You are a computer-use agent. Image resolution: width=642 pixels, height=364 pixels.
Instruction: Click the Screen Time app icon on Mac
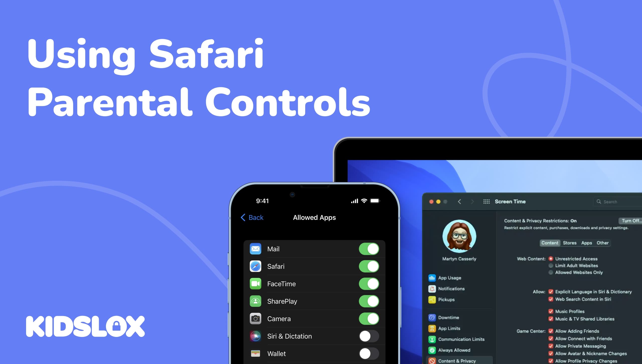tap(486, 202)
